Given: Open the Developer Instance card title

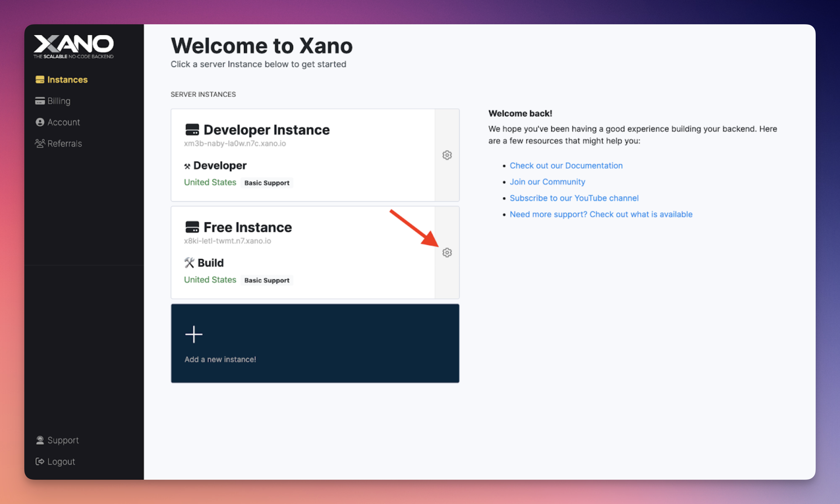Looking at the screenshot, I should point(267,130).
